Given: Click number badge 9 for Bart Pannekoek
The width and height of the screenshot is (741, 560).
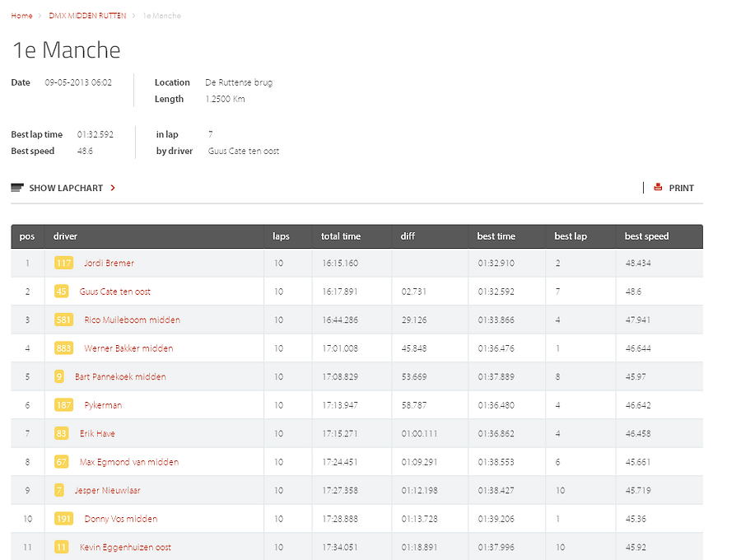Looking at the screenshot, I should (59, 376).
